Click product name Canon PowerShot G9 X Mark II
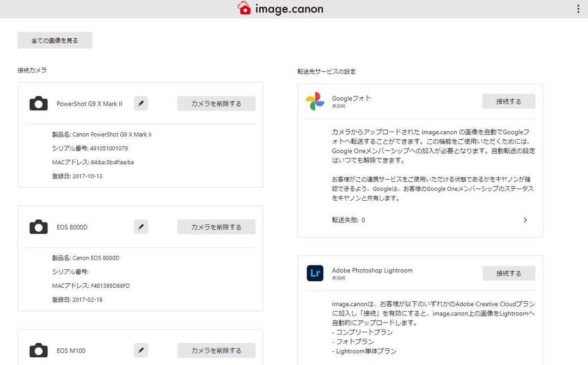Screen dimensions: 588x365 [x=112, y=134]
